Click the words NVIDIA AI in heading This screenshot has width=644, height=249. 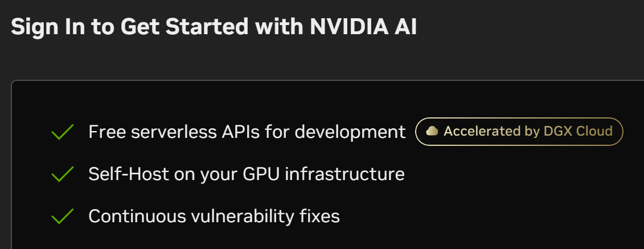coord(364,27)
